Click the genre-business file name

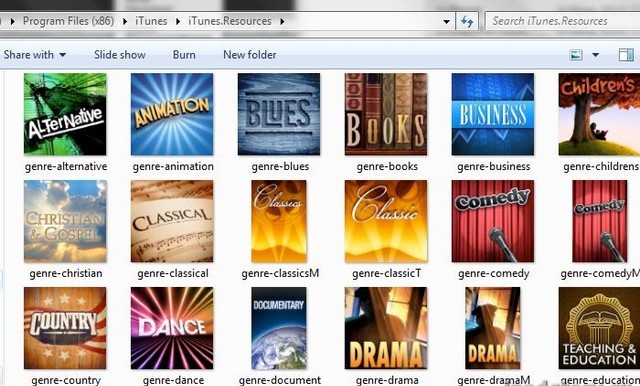(493, 166)
